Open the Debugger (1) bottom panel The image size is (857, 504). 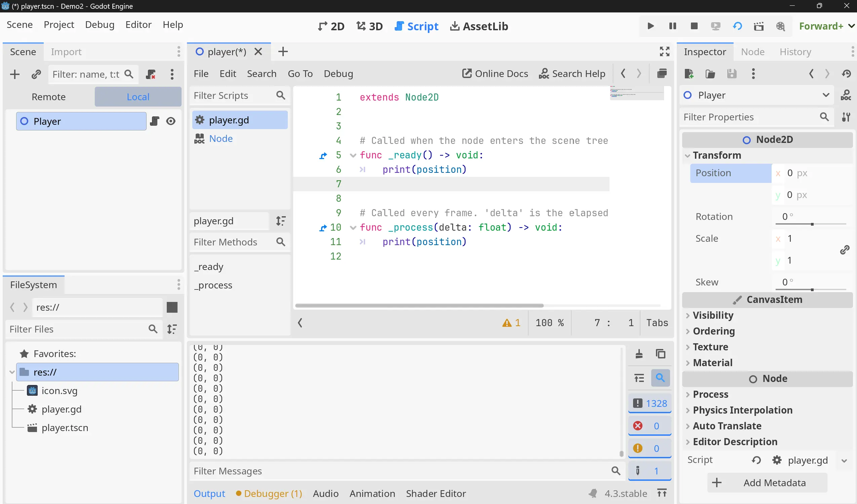point(269,494)
